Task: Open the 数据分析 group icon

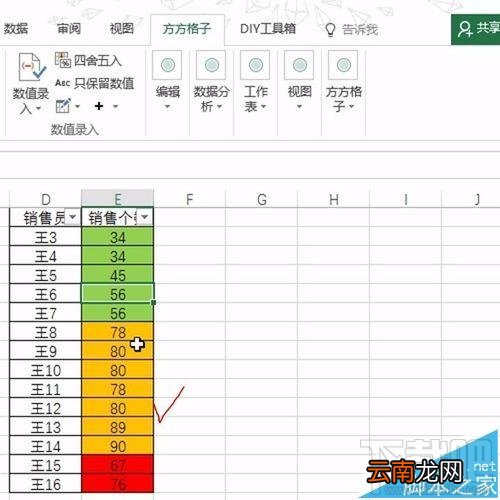Action: pyautogui.click(x=211, y=65)
